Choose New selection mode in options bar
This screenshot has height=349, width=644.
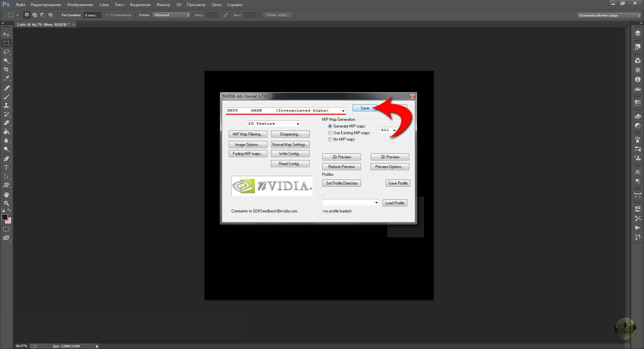pyautogui.click(x=27, y=15)
